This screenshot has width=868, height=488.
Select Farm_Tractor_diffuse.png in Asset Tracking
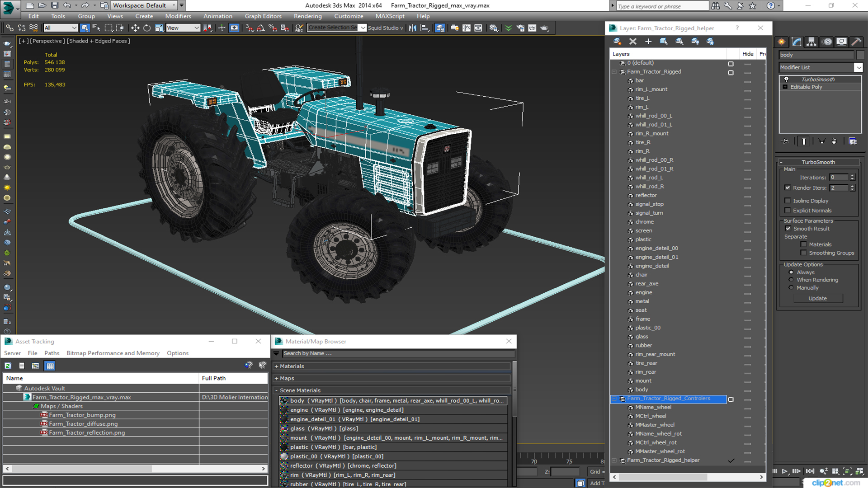(83, 424)
